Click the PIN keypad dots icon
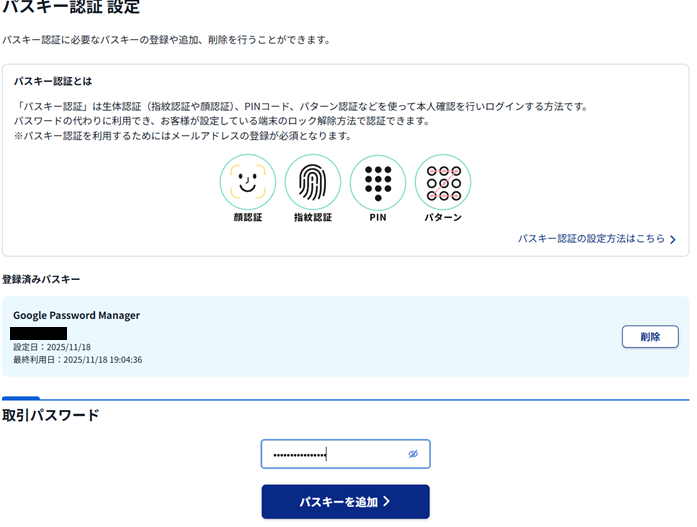The image size is (697, 527). (378, 182)
